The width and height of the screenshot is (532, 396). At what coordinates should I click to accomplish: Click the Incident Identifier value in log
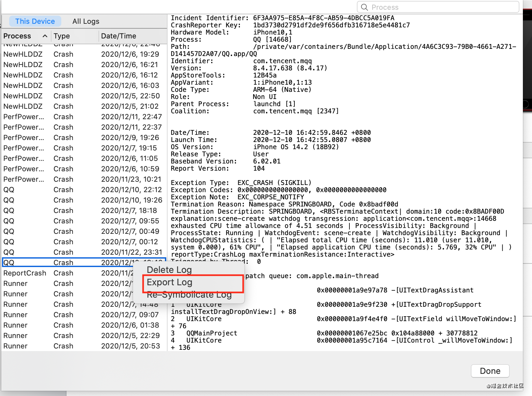(x=324, y=18)
